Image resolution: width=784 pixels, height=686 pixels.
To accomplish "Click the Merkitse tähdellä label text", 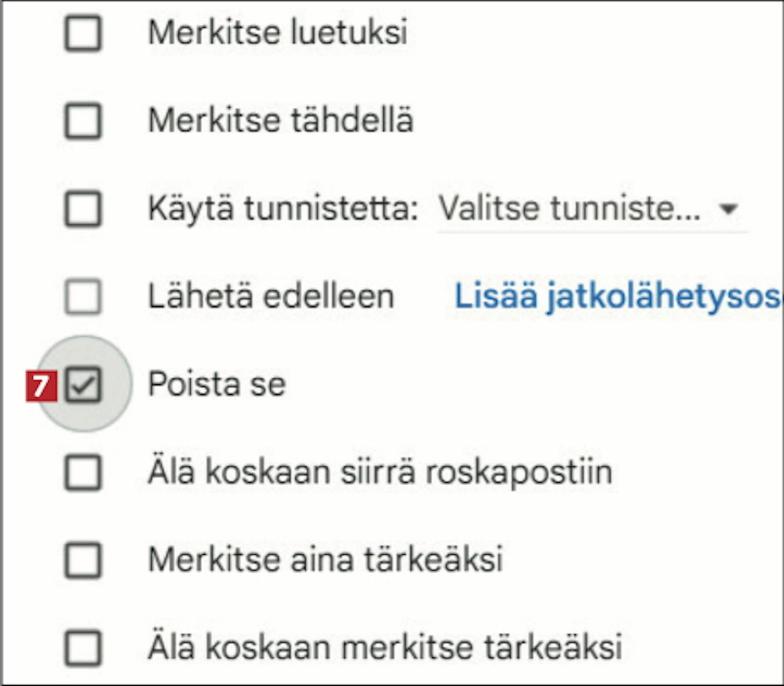I will 281,120.
